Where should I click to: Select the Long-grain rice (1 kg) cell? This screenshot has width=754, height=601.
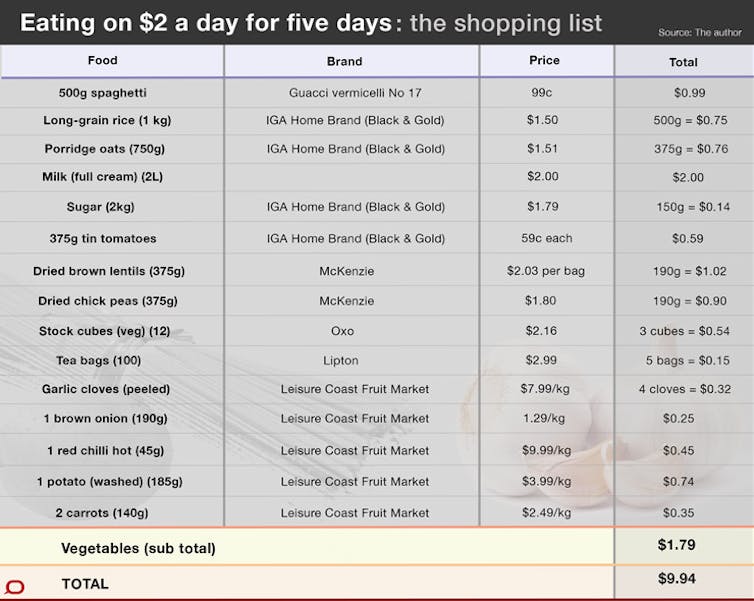coord(107,120)
